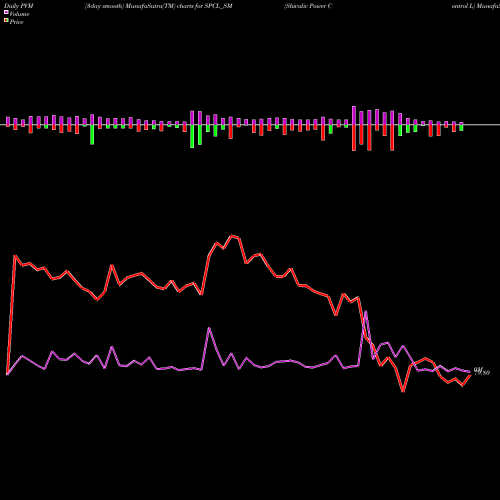Image resolution: width=500 pixels, height=500 pixels.
Task: Click the 'Volume' legend label
Action: 19,14
